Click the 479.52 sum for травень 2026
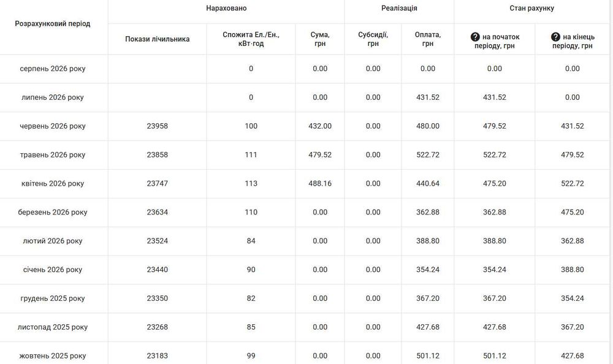Screen dimensions: 613x364 click(x=320, y=155)
